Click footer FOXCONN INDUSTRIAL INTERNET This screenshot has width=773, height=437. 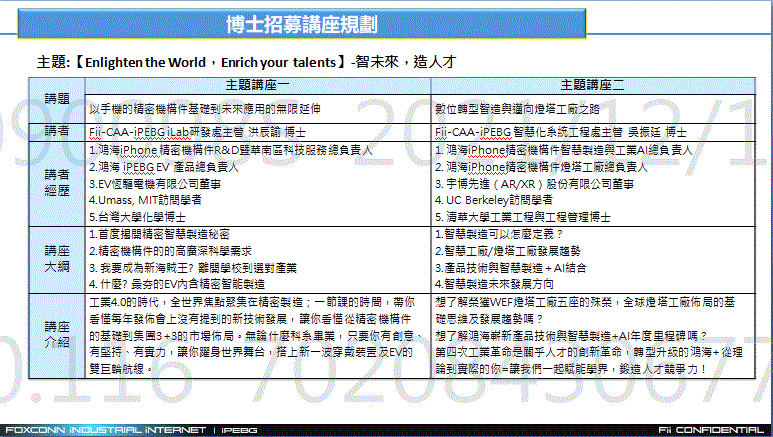pos(105,430)
